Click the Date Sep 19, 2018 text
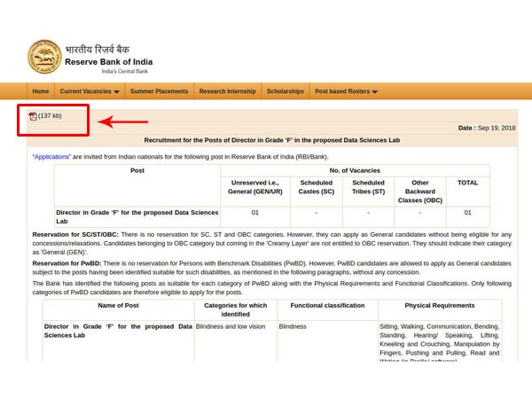532x399 pixels. 487,128
